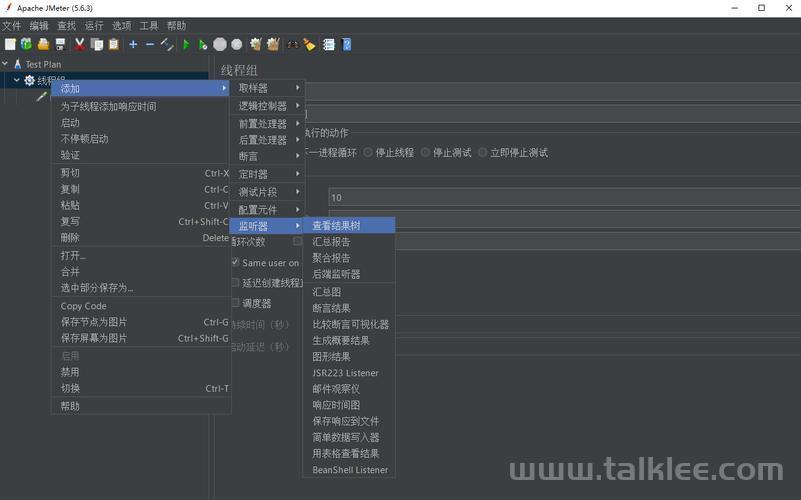Expand the 配置元件 submenu
Screen dimensions: 801x500
click(x=268, y=210)
